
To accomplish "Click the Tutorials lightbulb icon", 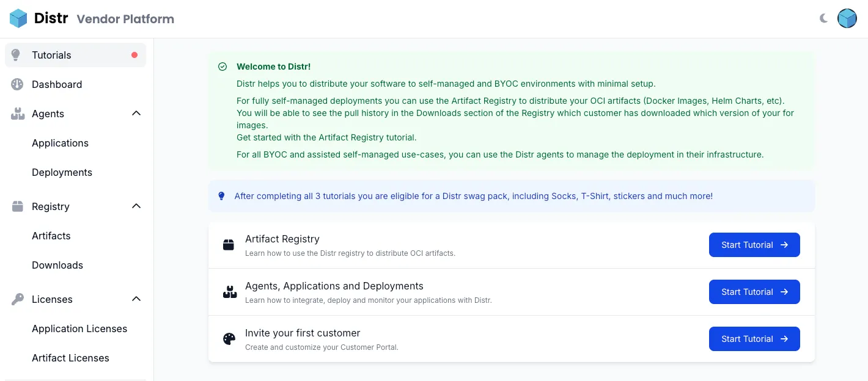I will pyautogui.click(x=17, y=55).
